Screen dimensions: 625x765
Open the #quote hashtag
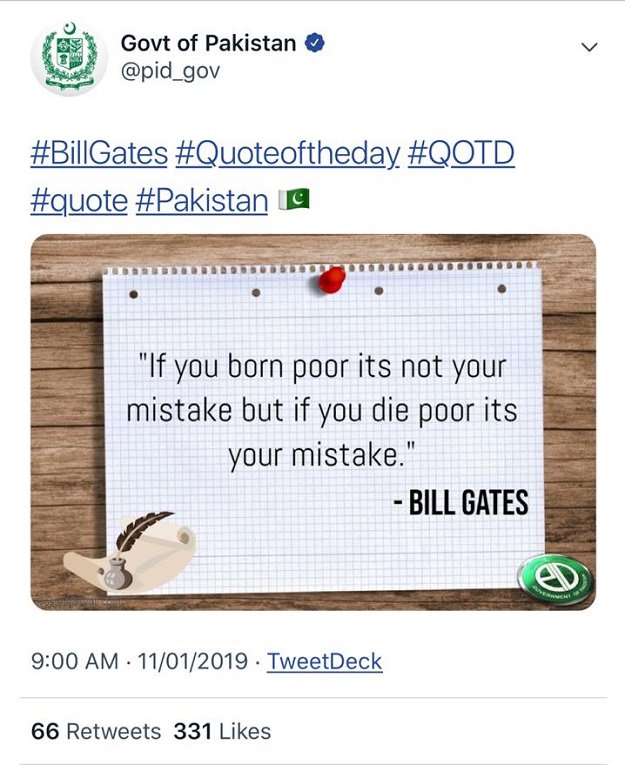(x=79, y=201)
